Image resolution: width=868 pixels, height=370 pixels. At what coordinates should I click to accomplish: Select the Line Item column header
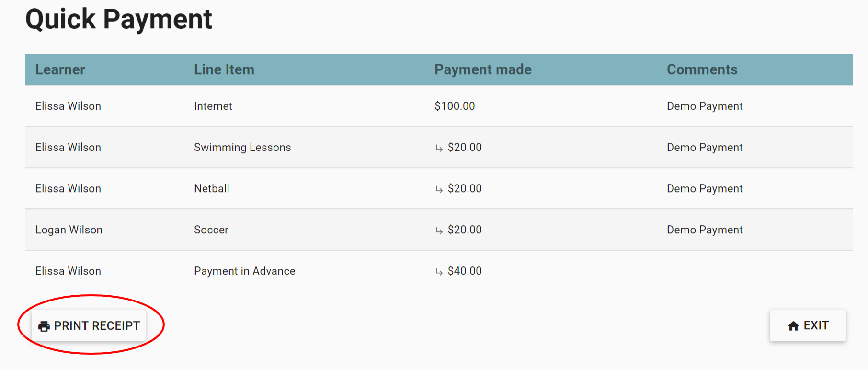(x=224, y=69)
